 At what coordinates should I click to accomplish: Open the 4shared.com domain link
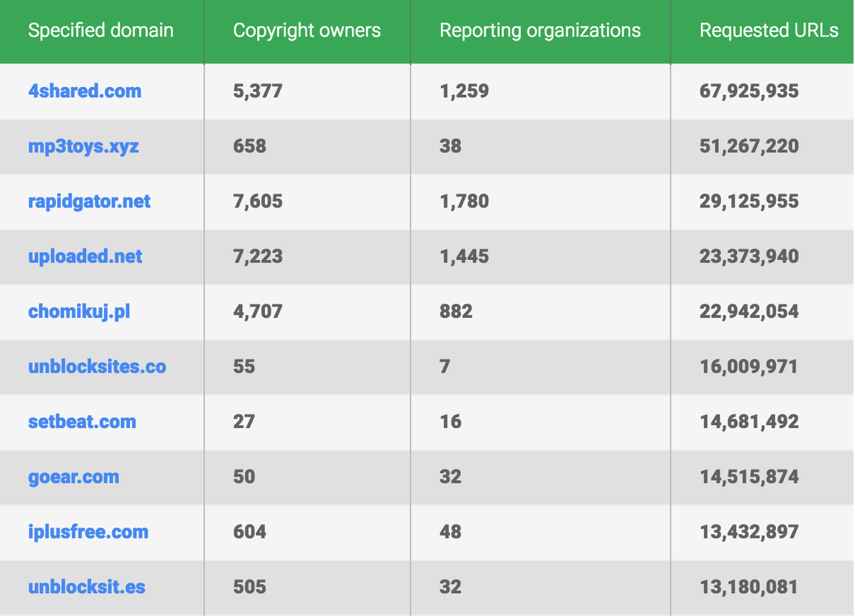85,91
